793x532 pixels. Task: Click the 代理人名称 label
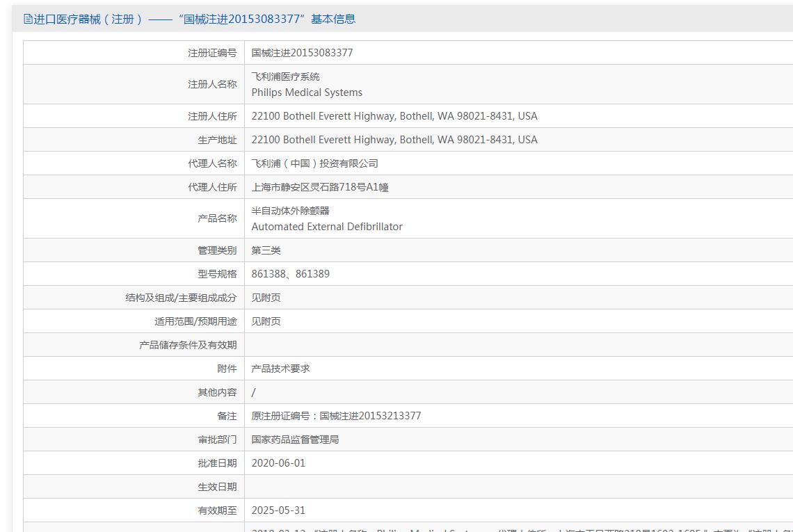[212, 164]
